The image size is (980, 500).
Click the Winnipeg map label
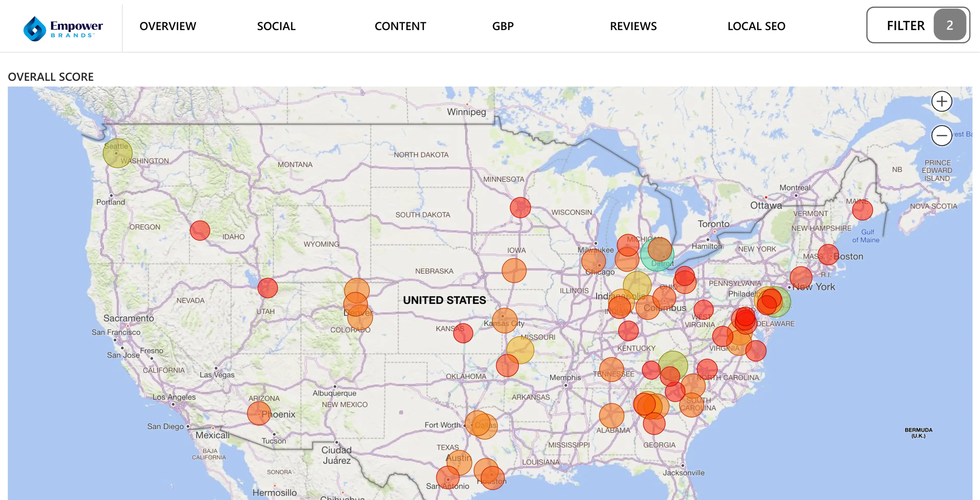[467, 112]
